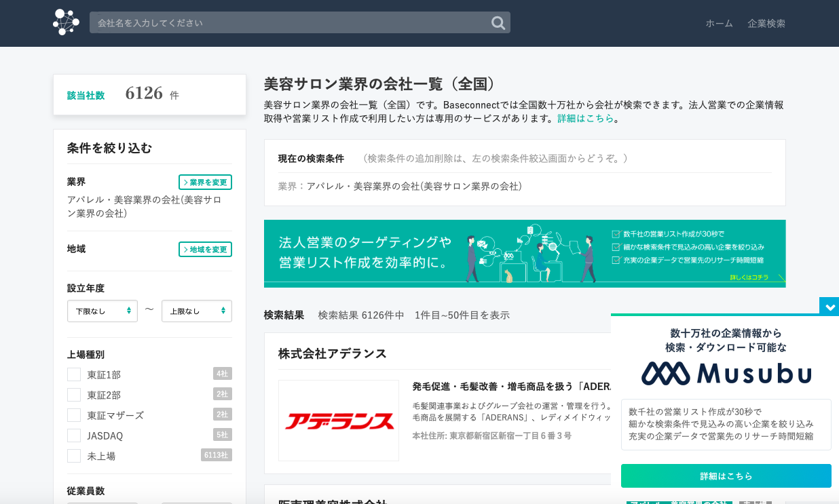Click 業界を変更 button

pyautogui.click(x=205, y=182)
